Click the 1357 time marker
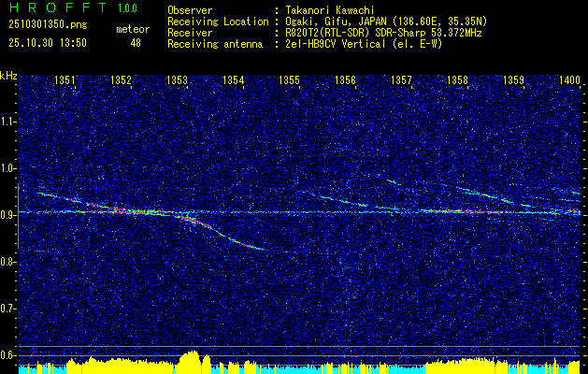The image size is (588, 374). click(401, 80)
